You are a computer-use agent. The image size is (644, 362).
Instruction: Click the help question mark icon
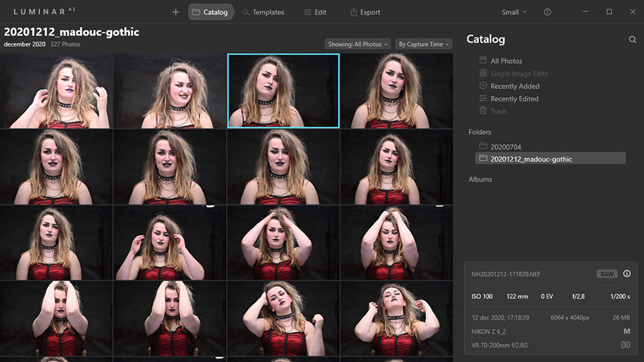547,12
